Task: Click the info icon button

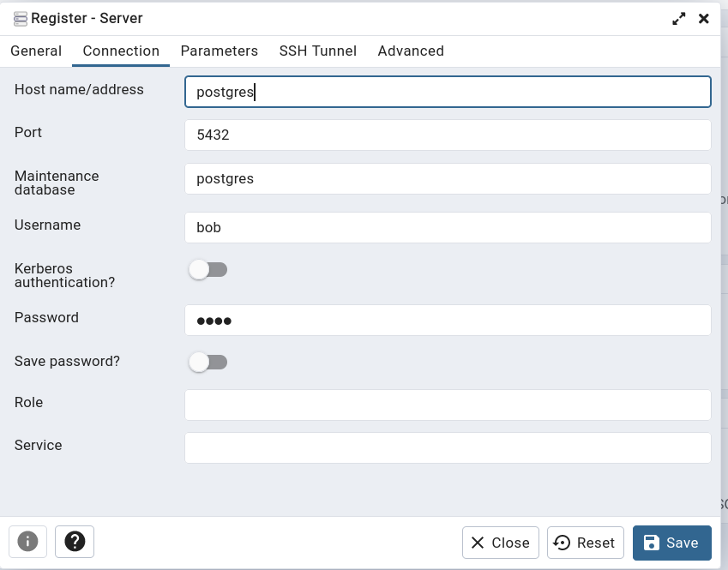Action: pyautogui.click(x=28, y=542)
